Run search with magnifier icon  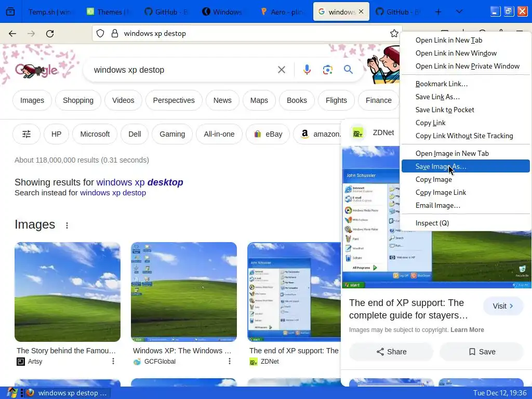click(x=348, y=70)
